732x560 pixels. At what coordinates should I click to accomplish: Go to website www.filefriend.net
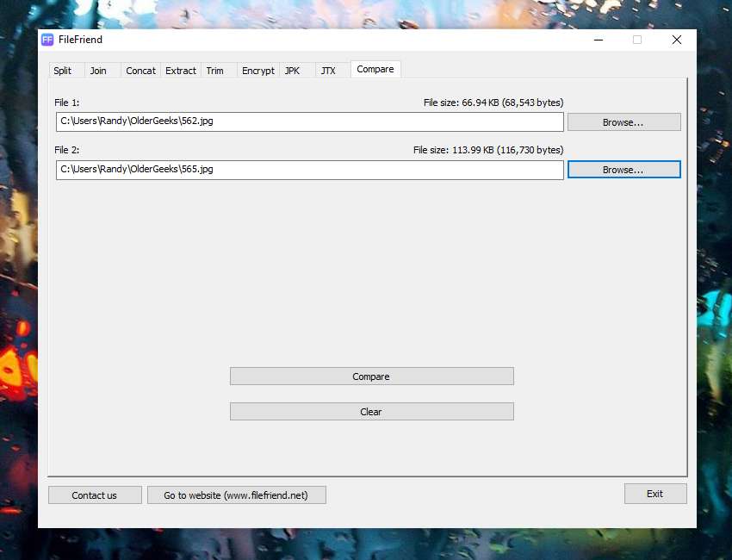tap(236, 495)
